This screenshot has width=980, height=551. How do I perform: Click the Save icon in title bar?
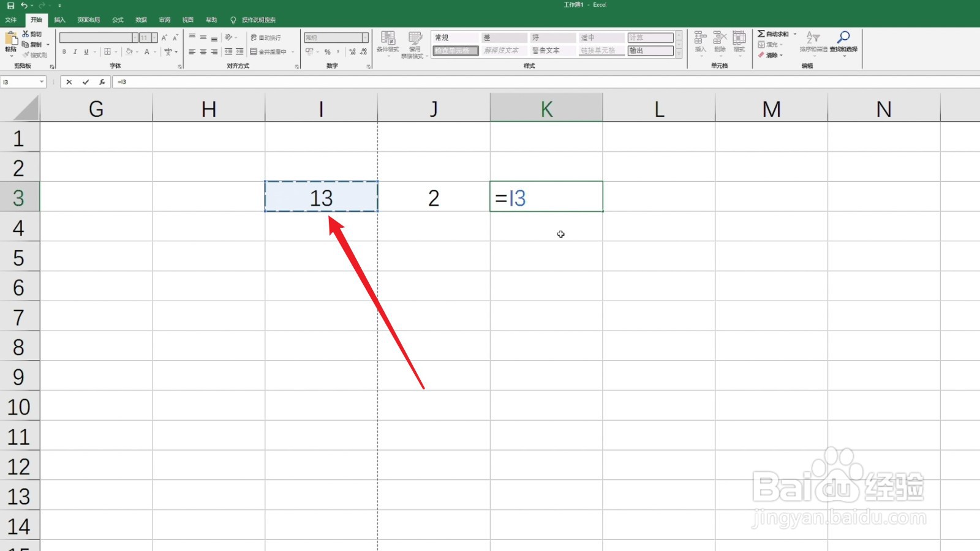point(10,6)
